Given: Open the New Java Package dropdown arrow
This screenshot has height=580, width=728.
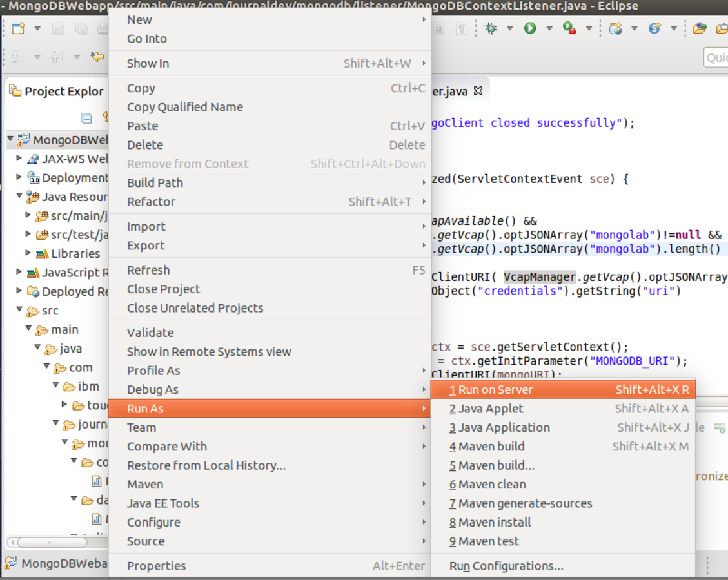Looking at the screenshot, I should tap(635, 28).
